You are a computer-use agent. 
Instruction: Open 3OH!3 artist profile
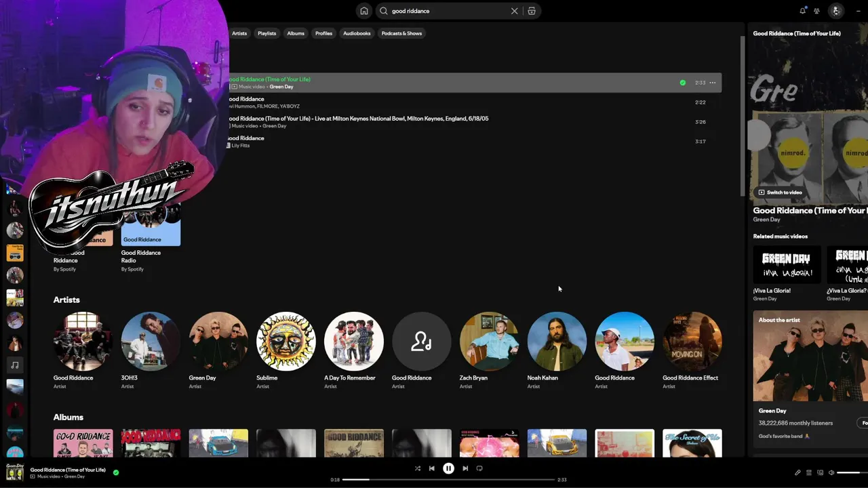click(x=151, y=341)
